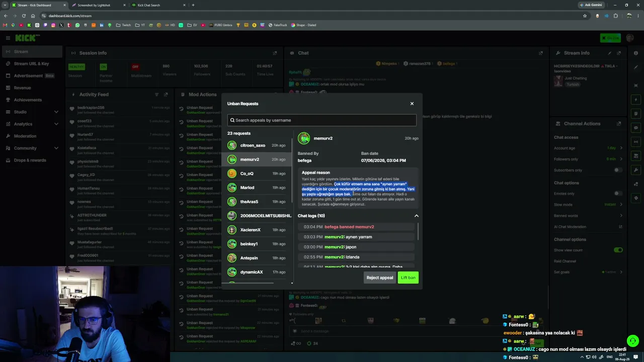
Task: Open Antepsin's unban request
Action: pos(257,258)
